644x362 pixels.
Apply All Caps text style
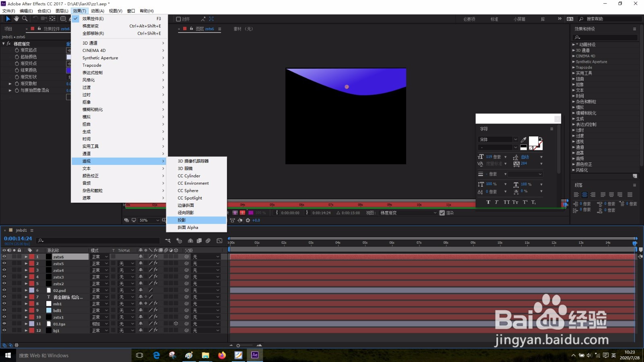point(506,202)
